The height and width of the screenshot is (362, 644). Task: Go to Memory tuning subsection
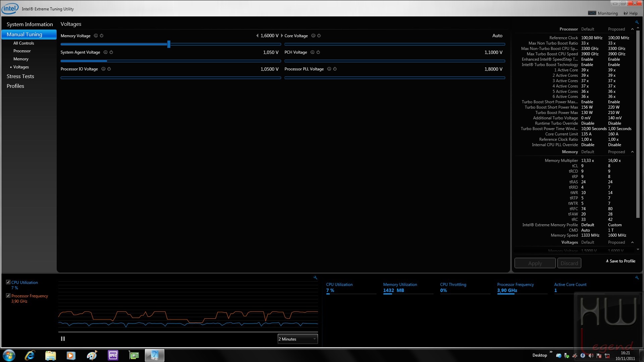(x=21, y=59)
